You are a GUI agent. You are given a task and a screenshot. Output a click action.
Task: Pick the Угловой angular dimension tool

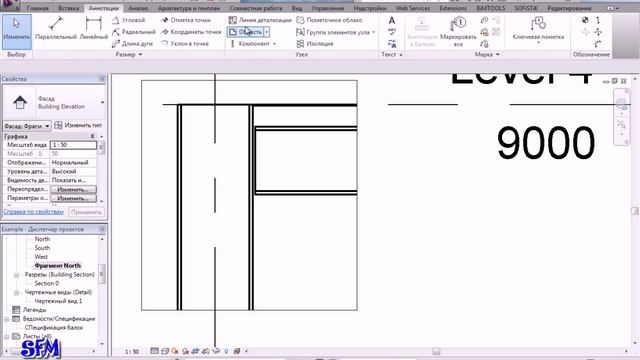129,20
